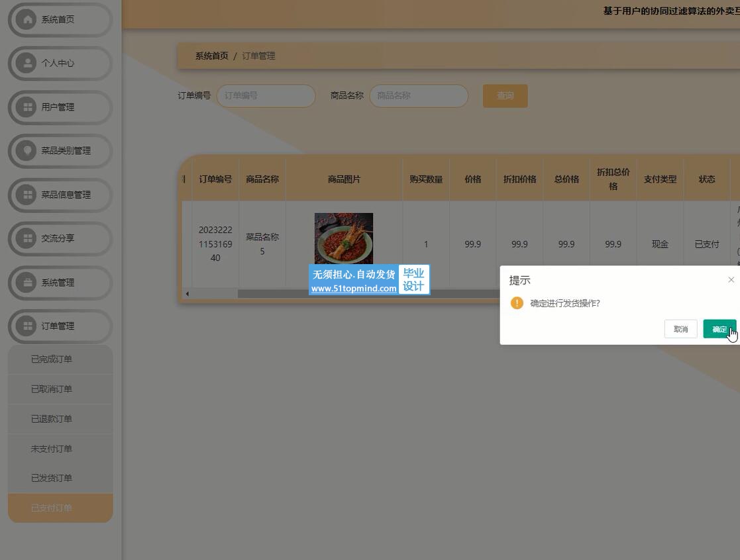Confirm shipping with the 确定 button
Image resolution: width=740 pixels, height=560 pixels.
pyautogui.click(x=719, y=329)
